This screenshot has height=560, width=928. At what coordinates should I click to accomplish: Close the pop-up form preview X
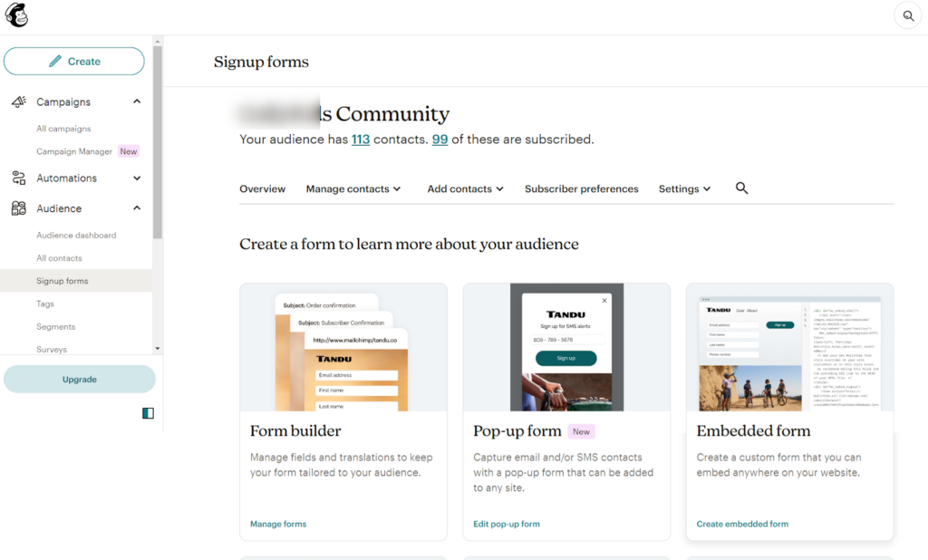(x=604, y=301)
